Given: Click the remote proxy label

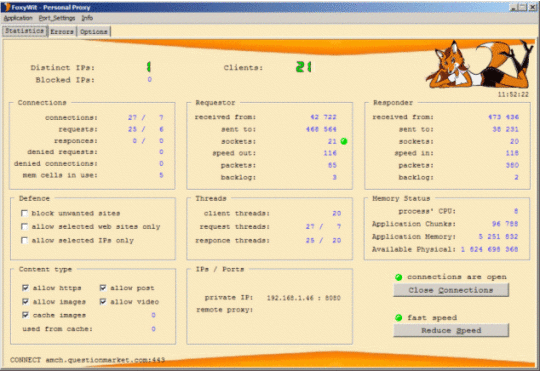Looking at the screenshot, I should [225, 310].
